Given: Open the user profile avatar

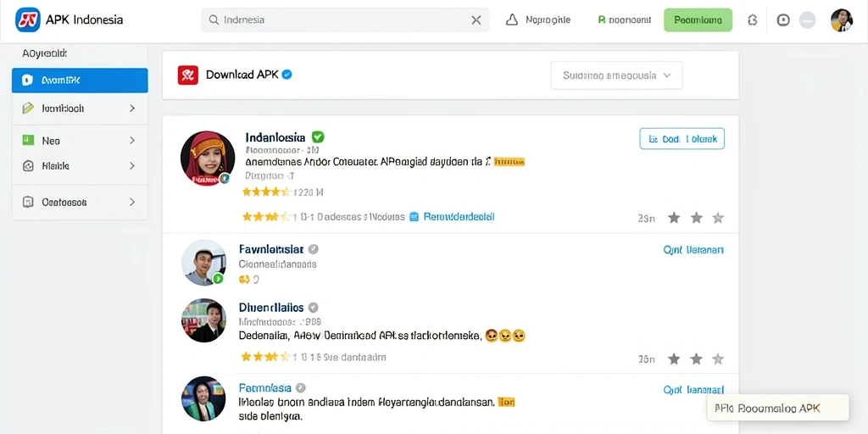Looking at the screenshot, I should 842,20.
